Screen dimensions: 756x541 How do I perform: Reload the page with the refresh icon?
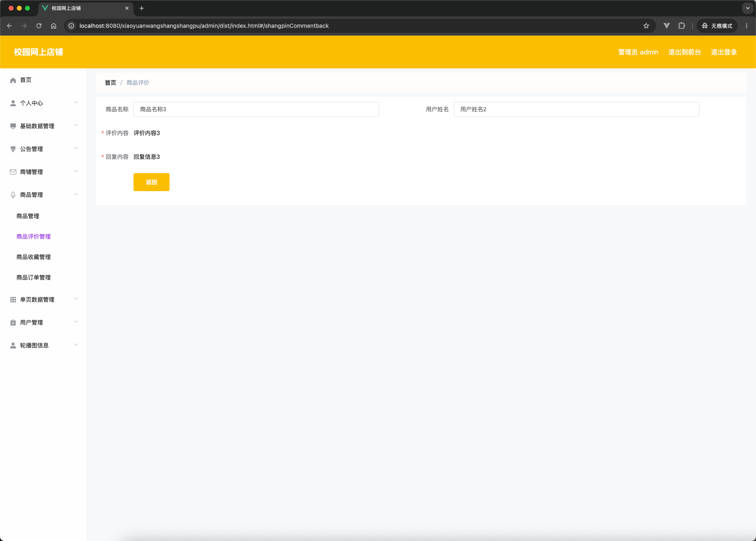click(x=39, y=26)
